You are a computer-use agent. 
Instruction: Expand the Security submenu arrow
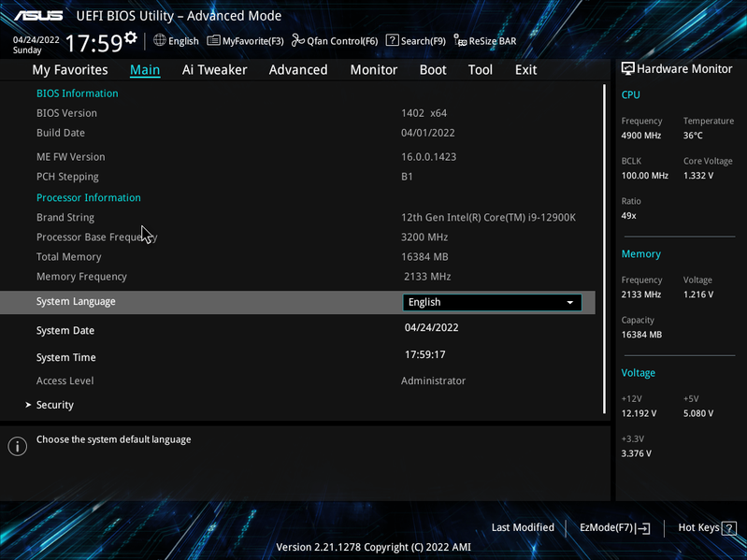coord(28,405)
